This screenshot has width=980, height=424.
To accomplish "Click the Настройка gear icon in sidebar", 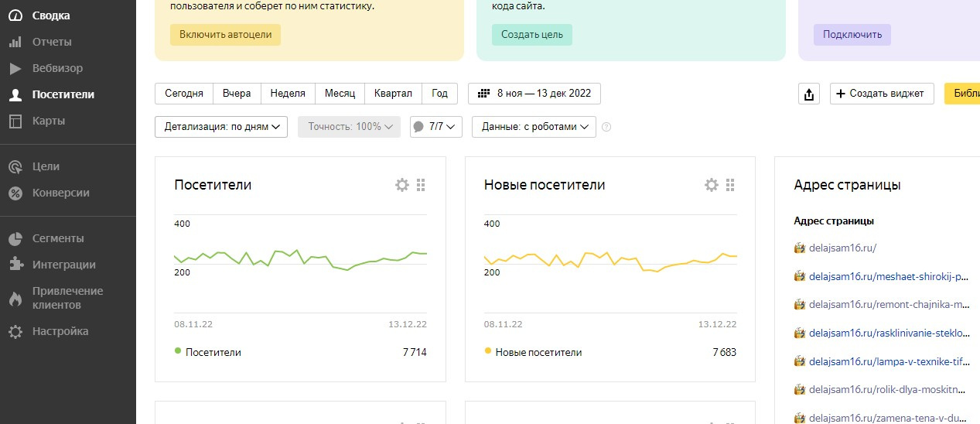I will tap(15, 331).
